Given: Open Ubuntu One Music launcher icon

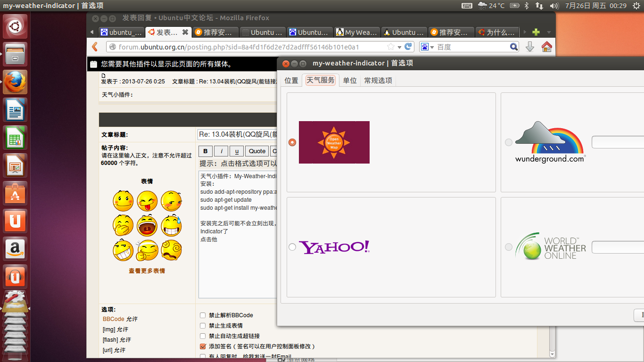Looking at the screenshot, I should coord(16,277).
